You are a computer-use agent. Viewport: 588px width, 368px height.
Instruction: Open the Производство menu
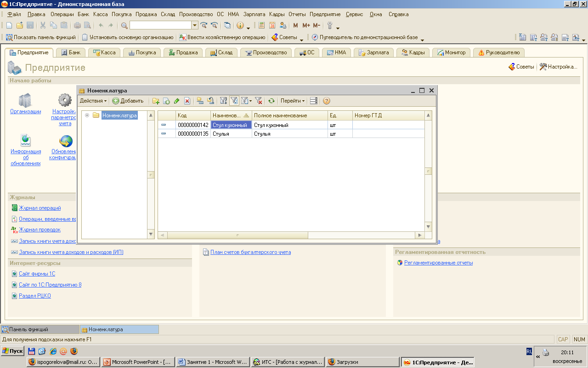(196, 14)
